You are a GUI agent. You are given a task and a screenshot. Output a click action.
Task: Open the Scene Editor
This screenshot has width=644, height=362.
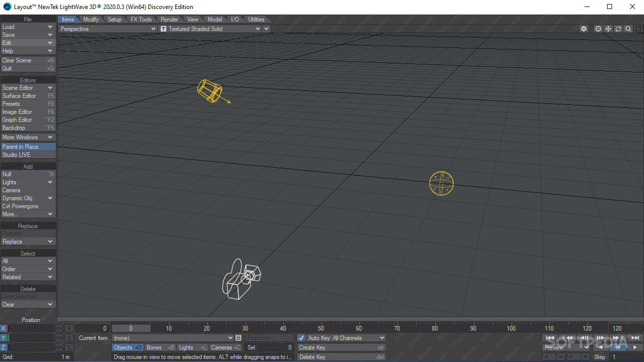click(28, 88)
